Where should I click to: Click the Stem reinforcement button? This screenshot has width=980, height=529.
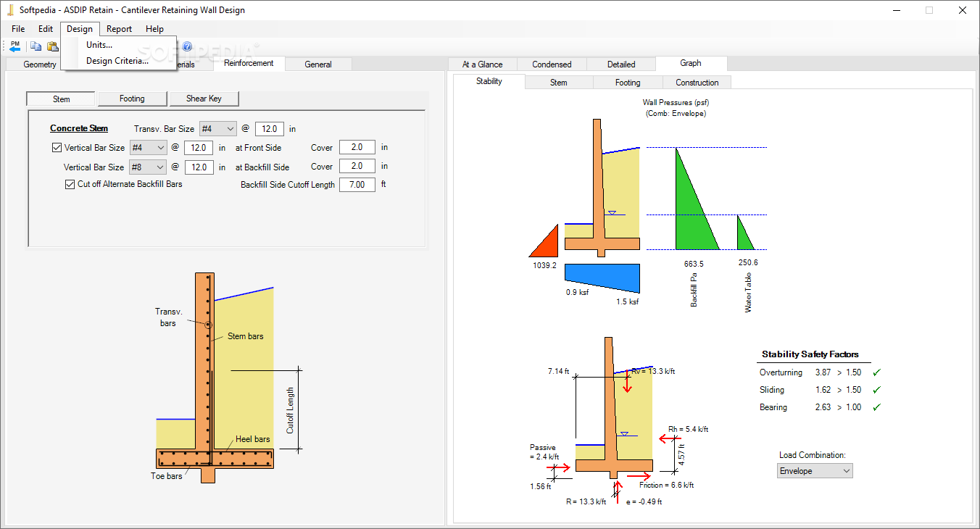point(61,99)
